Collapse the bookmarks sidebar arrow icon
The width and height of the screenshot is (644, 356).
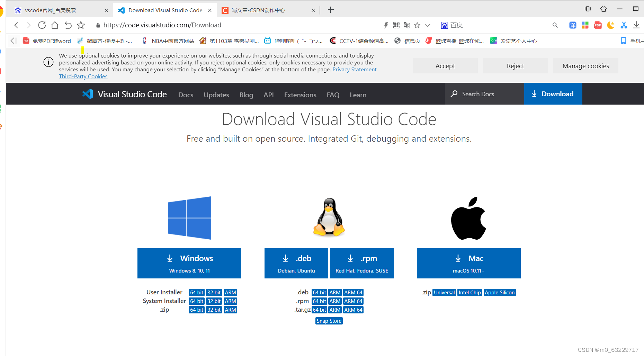click(14, 41)
